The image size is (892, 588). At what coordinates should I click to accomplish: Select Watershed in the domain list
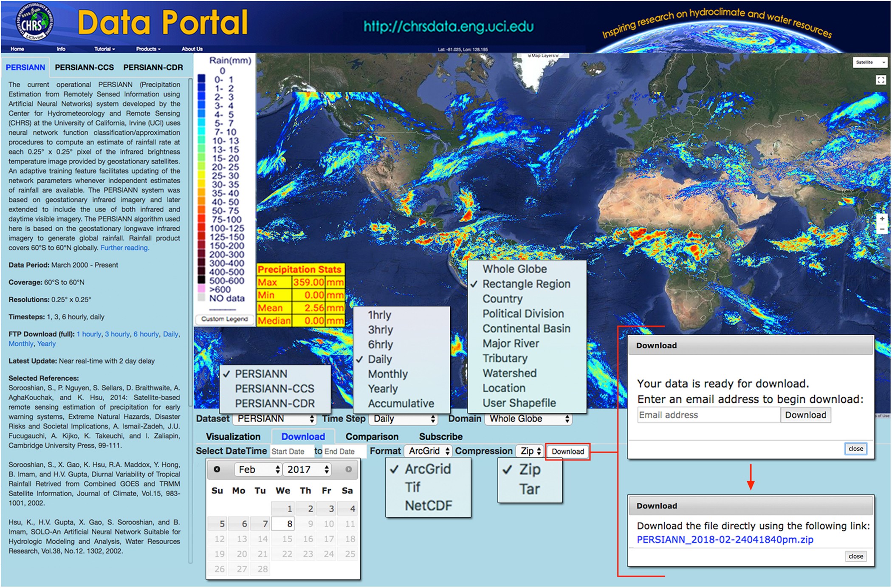pyautogui.click(x=509, y=373)
